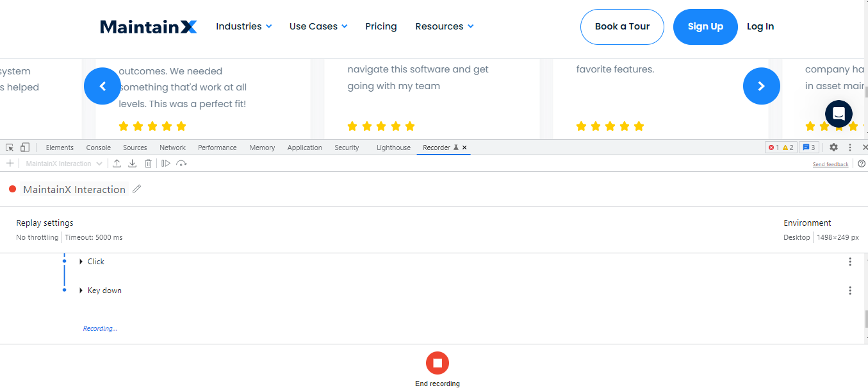
Task: Open the Recorder help question icon
Action: pyautogui.click(x=862, y=164)
